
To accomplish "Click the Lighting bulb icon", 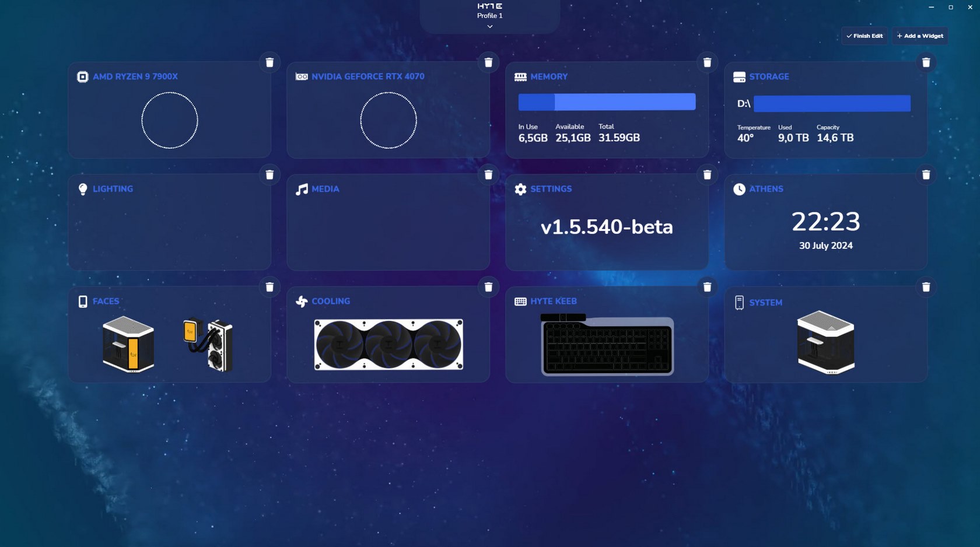I will (83, 189).
